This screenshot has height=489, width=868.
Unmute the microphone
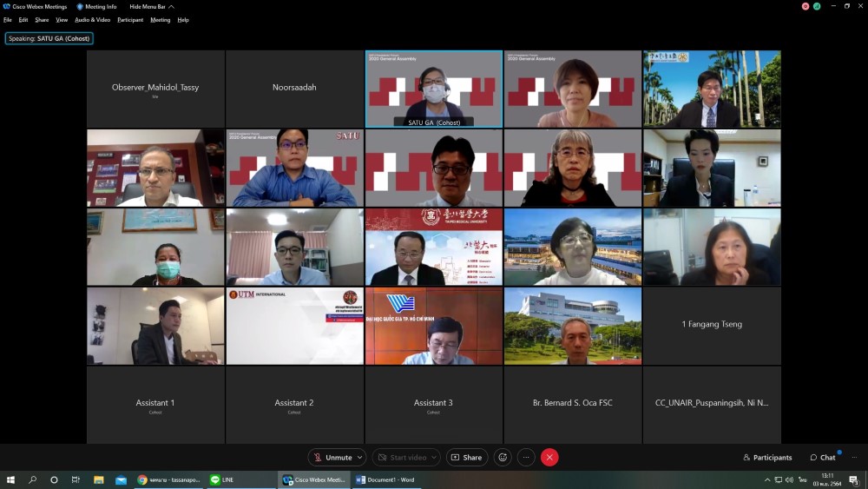[x=332, y=458]
